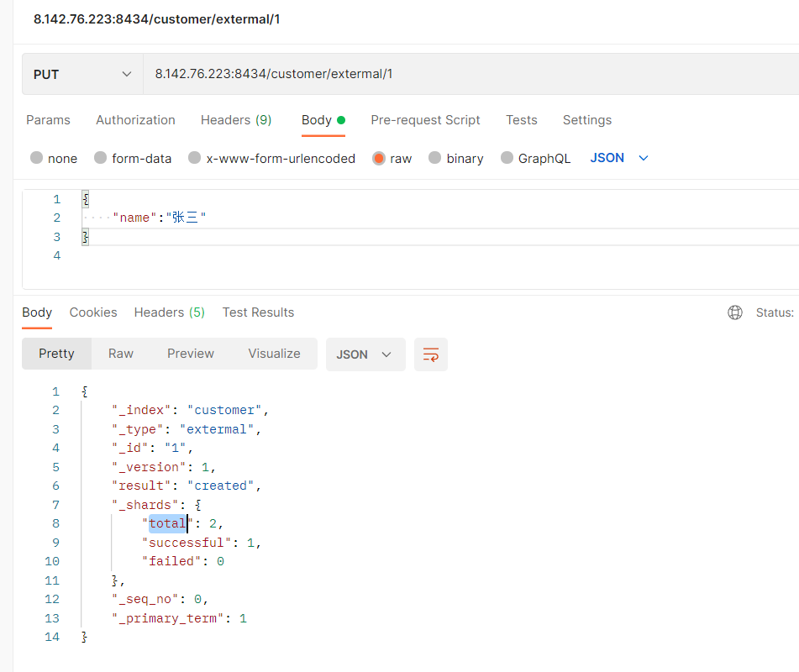Image resolution: width=799 pixels, height=672 pixels.
Task: Select the response Body tab
Action: [x=37, y=312]
